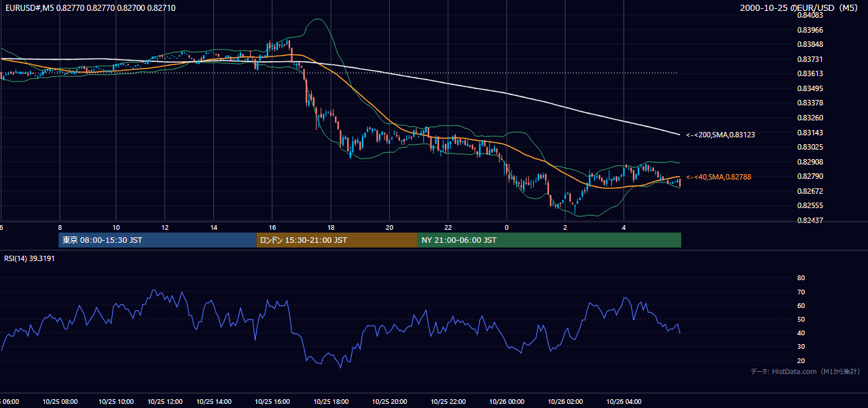The width and height of the screenshot is (868, 408).
Task: Click the 0.82437 price axis label
Action: (810, 220)
